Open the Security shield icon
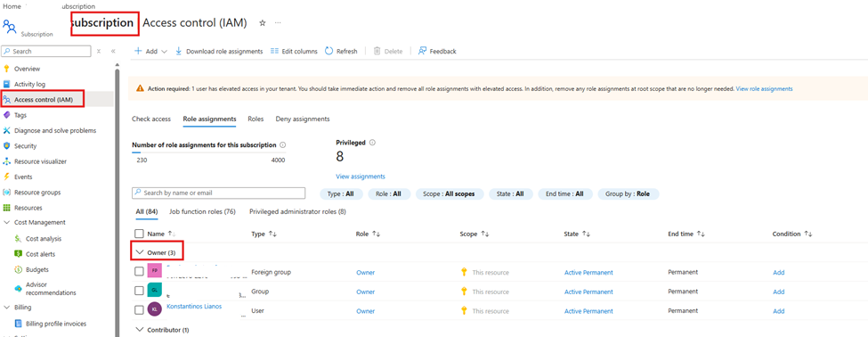This screenshot has width=868, height=337. [6, 146]
